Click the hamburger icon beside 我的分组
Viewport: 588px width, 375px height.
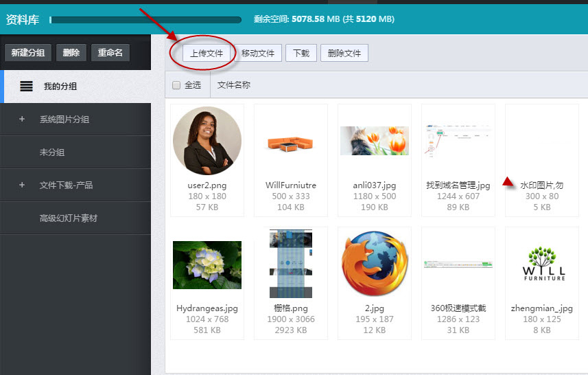tap(26, 87)
